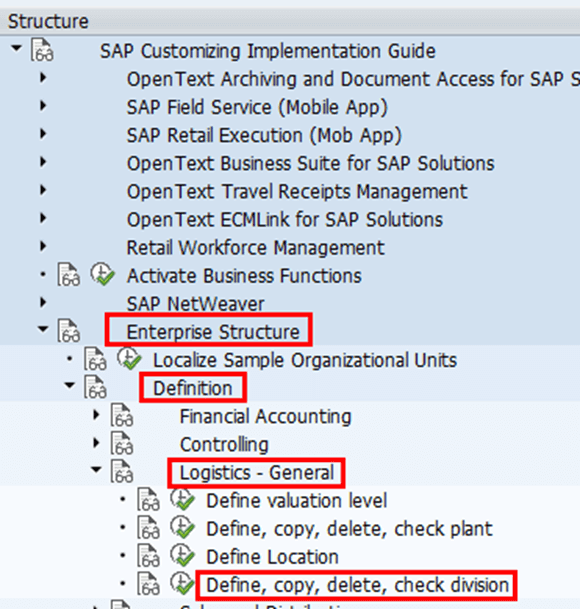Execute Define, copy, delete, check plant activity
This screenshot has width=580, height=609.
coord(183,527)
